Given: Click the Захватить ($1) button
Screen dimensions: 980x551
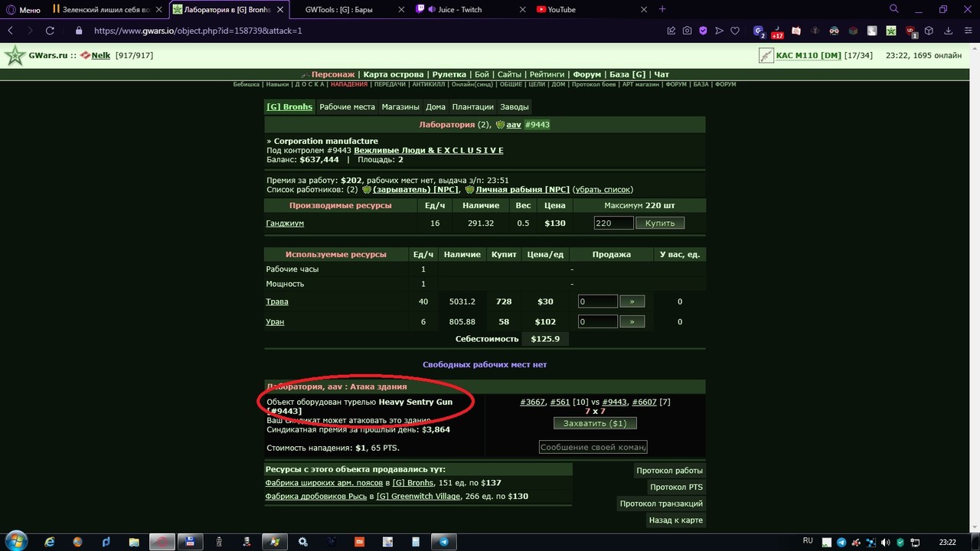Looking at the screenshot, I should 595,423.
